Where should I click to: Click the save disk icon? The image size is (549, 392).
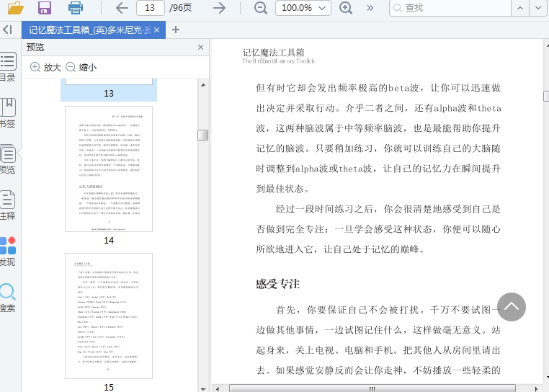45,8
